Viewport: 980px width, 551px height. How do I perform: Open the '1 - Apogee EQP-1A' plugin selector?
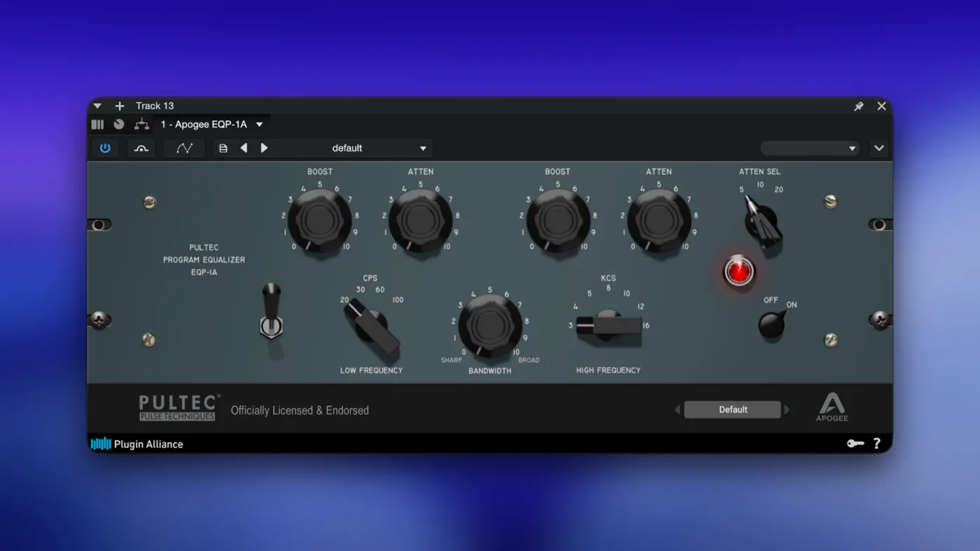211,125
